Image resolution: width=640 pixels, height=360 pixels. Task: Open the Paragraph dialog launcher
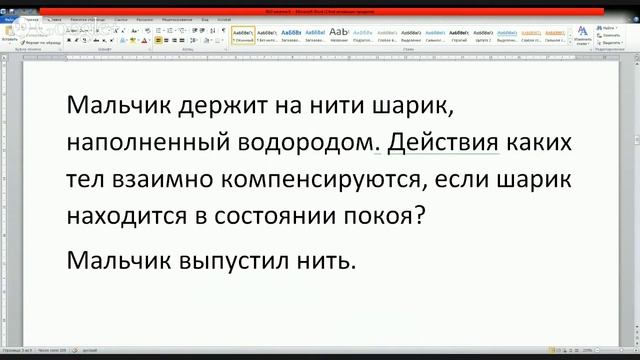point(225,49)
